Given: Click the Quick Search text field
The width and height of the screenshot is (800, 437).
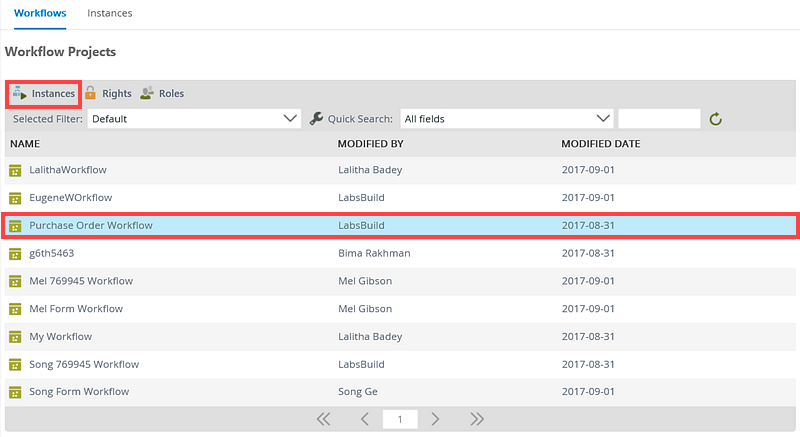Looking at the screenshot, I should 659,119.
